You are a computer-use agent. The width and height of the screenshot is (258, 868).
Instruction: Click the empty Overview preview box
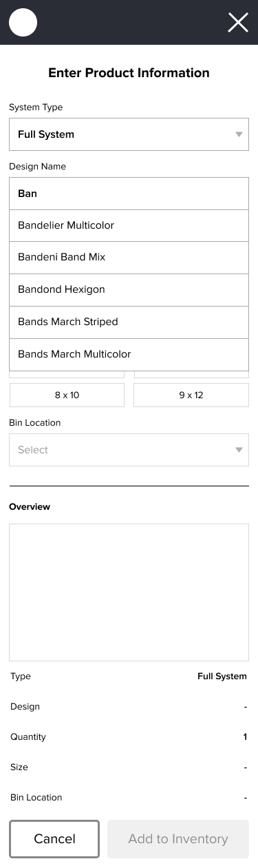pos(129,592)
